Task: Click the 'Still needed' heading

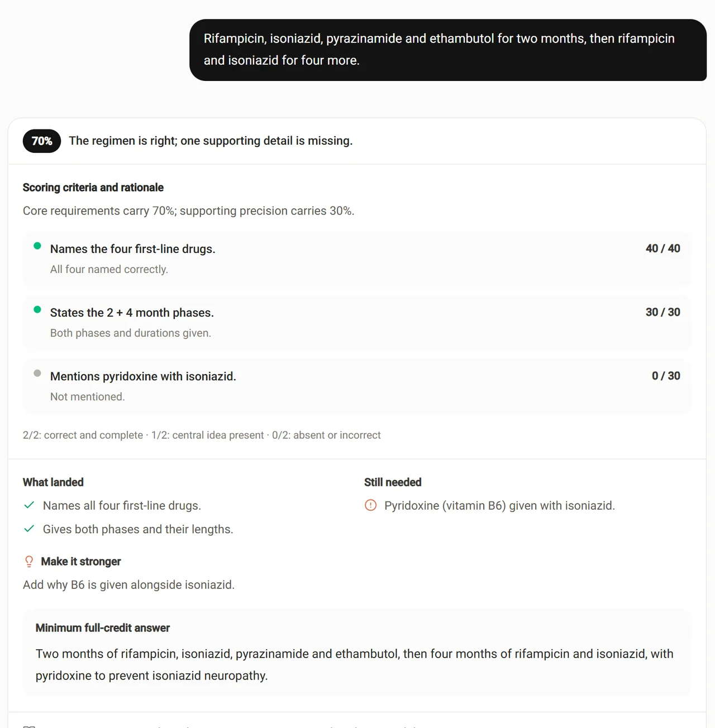Action: point(393,482)
